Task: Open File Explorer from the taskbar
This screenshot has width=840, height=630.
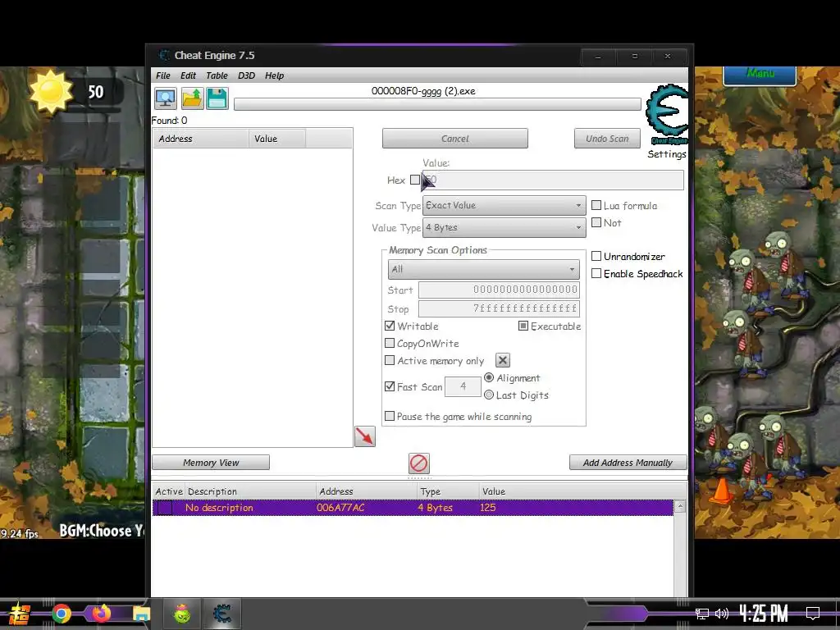Action: tap(141, 614)
